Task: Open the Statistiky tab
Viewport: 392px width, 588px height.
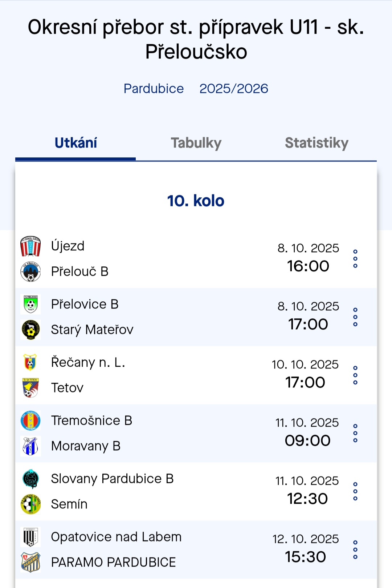Action: [x=317, y=143]
